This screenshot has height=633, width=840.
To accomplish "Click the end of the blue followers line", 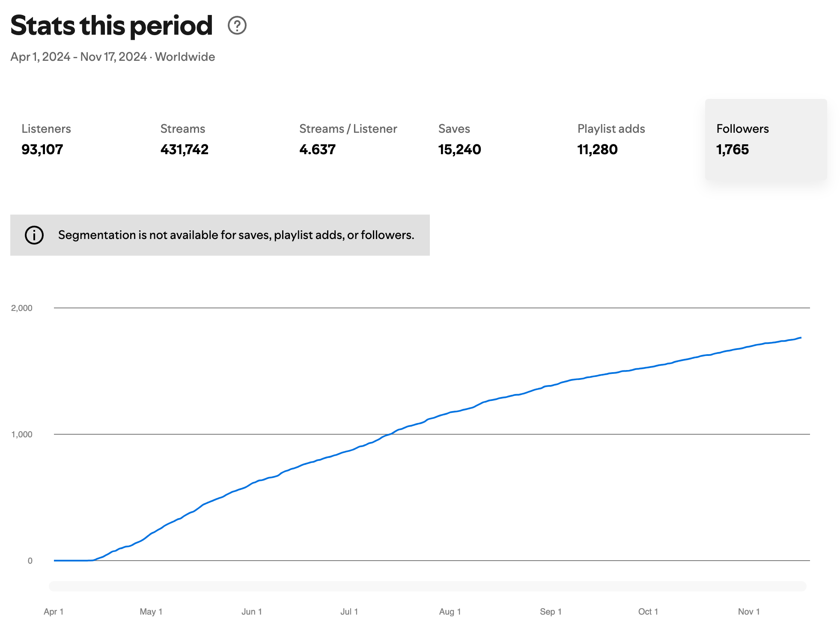I will 800,338.
